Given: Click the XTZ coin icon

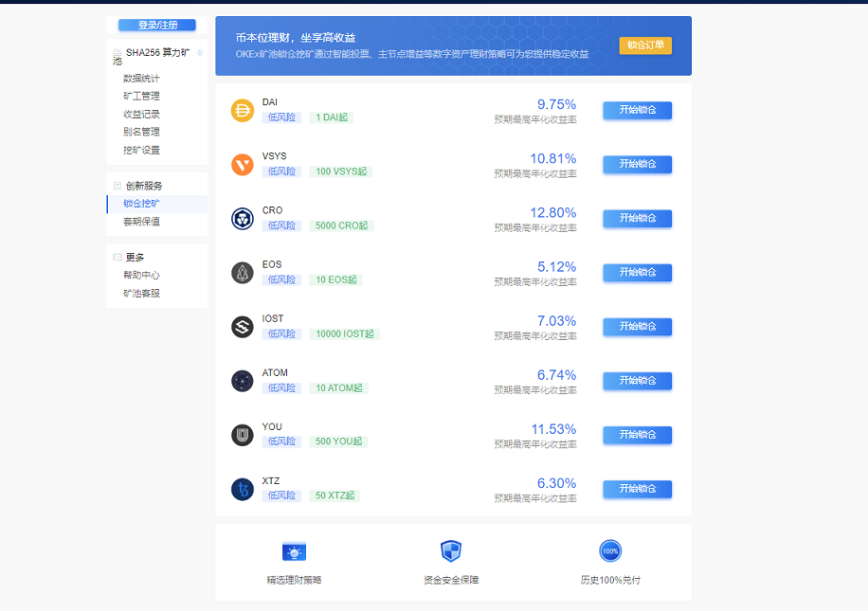Looking at the screenshot, I should [242, 490].
